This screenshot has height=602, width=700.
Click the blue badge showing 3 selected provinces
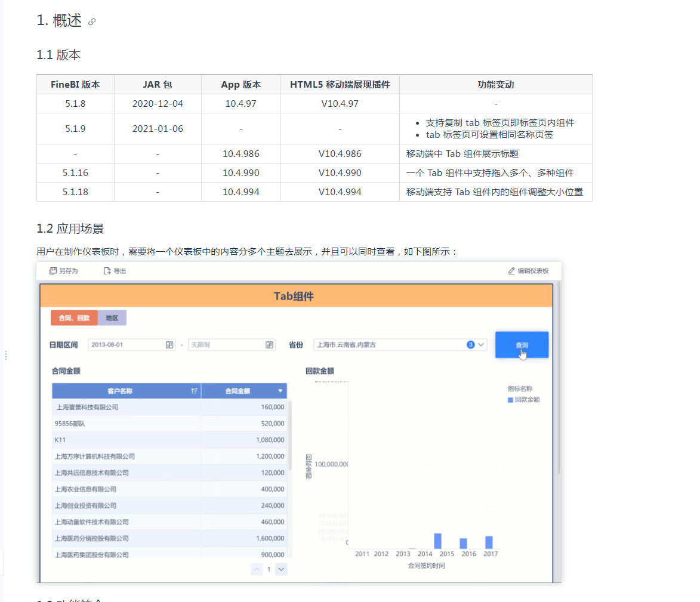tap(470, 345)
